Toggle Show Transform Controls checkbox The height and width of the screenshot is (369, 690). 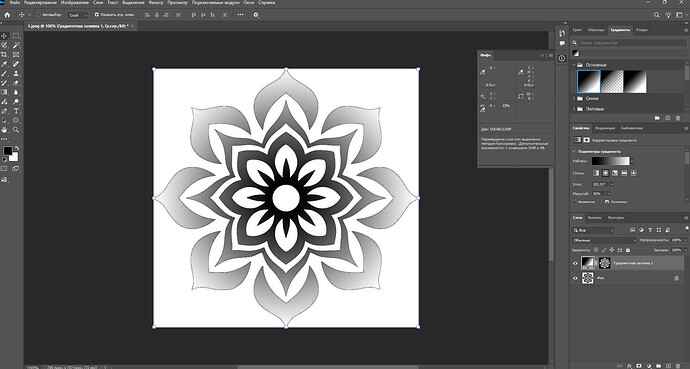97,15
